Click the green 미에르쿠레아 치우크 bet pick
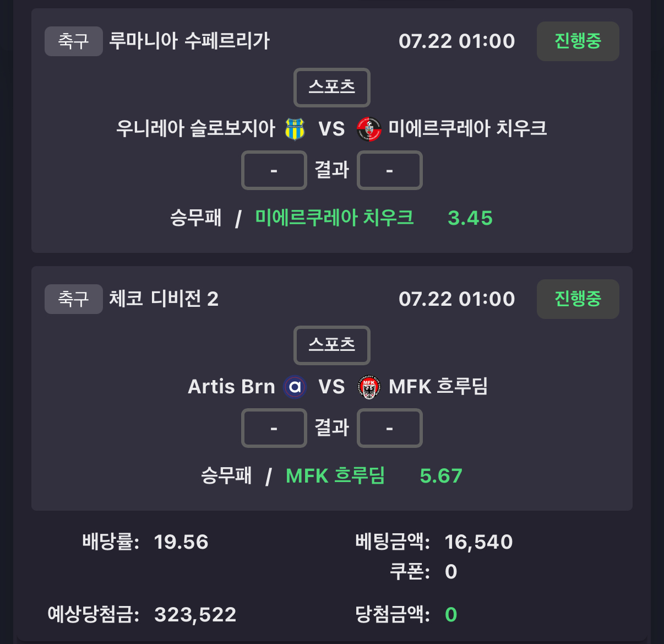664x644 pixels. click(x=334, y=218)
